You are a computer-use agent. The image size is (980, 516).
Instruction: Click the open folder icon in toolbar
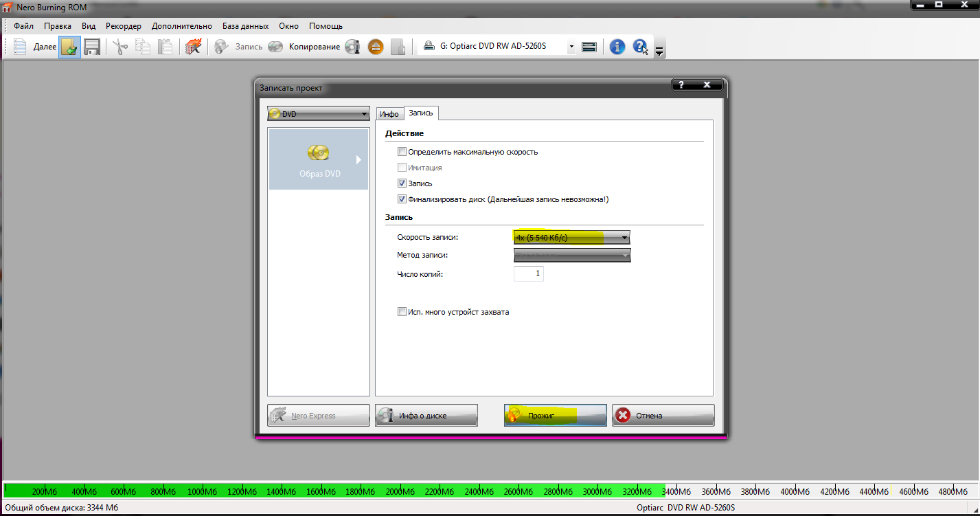[x=69, y=47]
